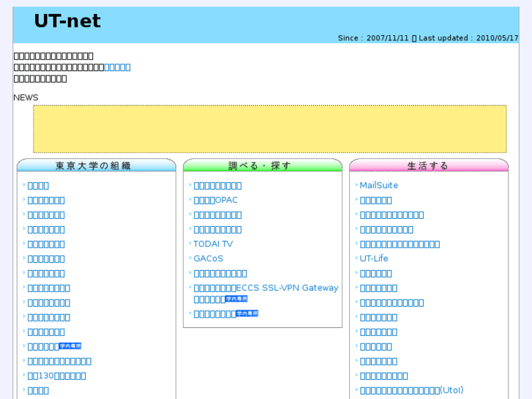Click the 東京大学の組織 column header
Screen dimensions: 532x399
[x=97, y=165]
